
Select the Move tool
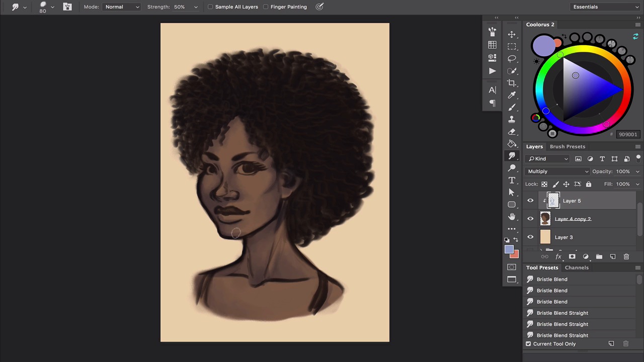point(512,34)
